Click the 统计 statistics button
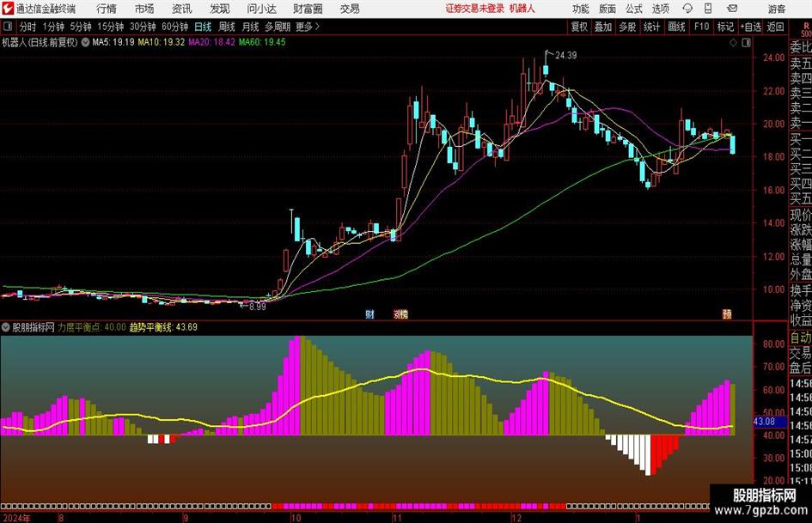This screenshot has height=523, width=812. point(651,27)
